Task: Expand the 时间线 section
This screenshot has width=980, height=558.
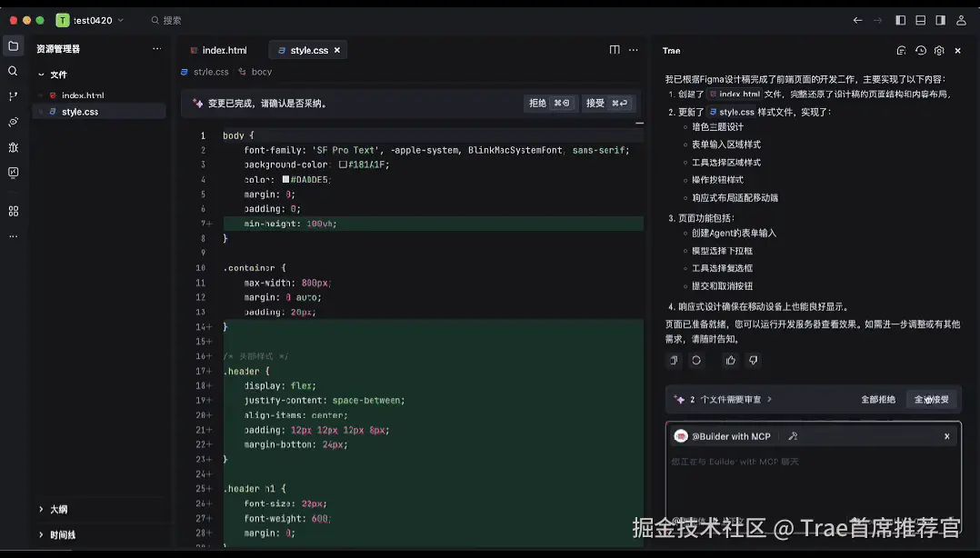Action: pyautogui.click(x=56, y=535)
